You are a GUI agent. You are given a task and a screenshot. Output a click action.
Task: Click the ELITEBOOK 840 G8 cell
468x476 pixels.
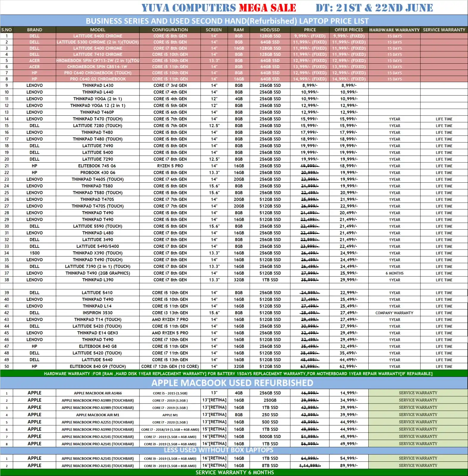(98, 346)
